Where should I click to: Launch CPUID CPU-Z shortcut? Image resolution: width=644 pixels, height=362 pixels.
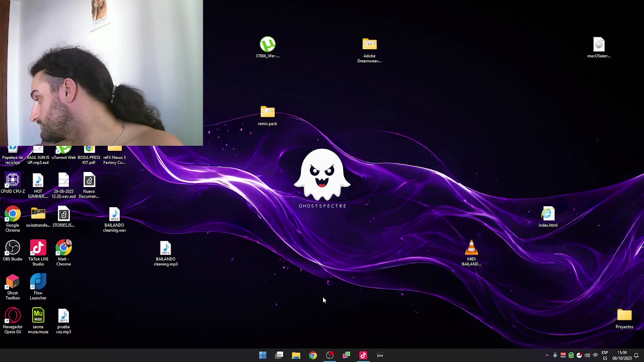tap(13, 184)
